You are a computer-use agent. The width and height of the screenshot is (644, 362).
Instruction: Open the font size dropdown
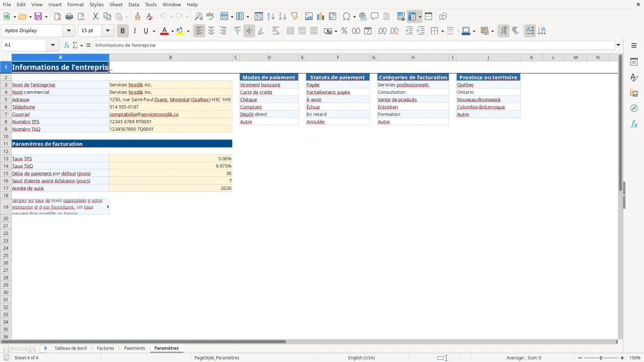[x=107, y=31]
